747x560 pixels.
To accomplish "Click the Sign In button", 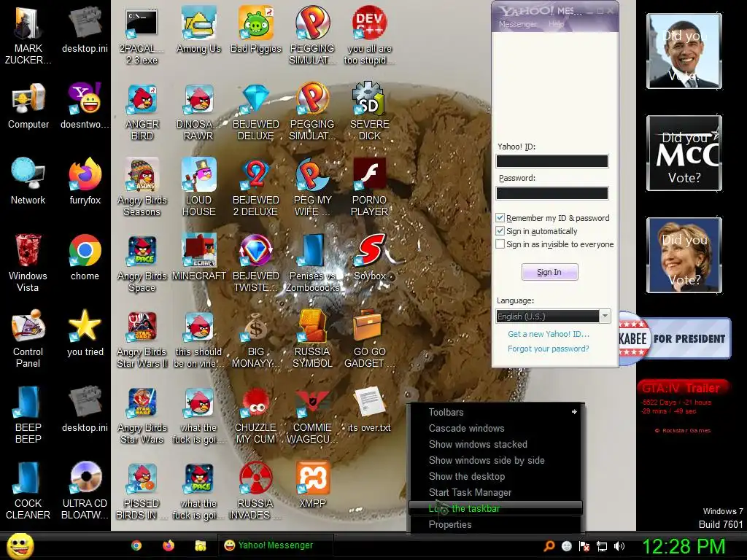I will (x=550, y=272).
